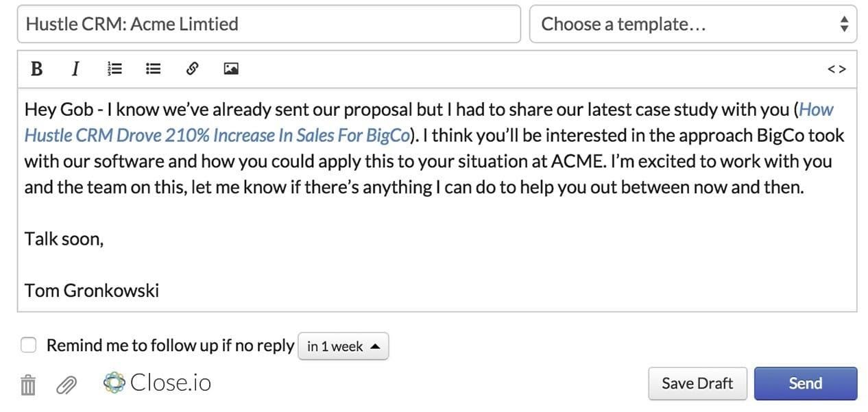Screen dimensions: 868x412
Task: Delete the draft with the trash icon
Action: click(27, 385)
